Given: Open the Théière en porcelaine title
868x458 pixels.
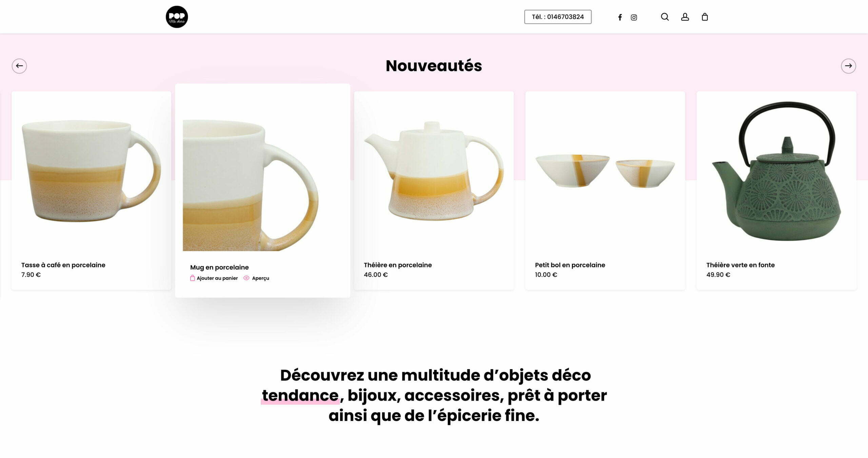Looking at the screenshot, I should [398, 265].
